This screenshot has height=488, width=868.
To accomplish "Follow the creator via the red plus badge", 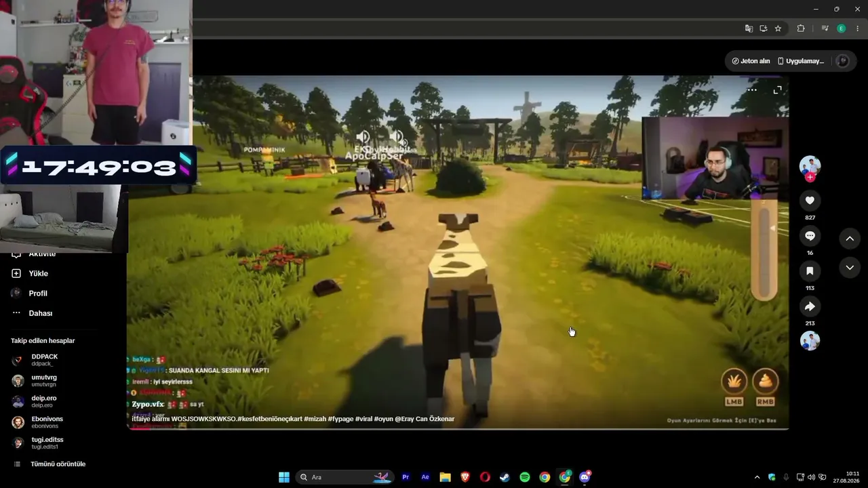I will (x=810, y=178).
